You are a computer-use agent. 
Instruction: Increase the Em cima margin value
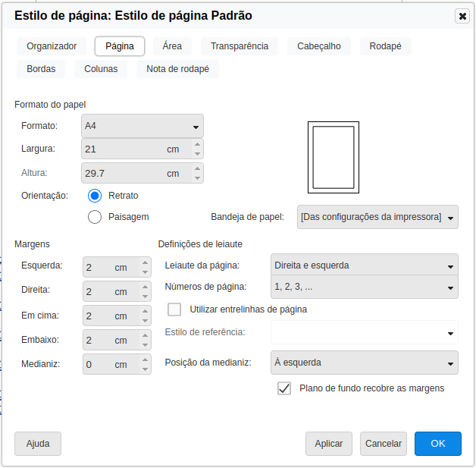tap(145, 312)
